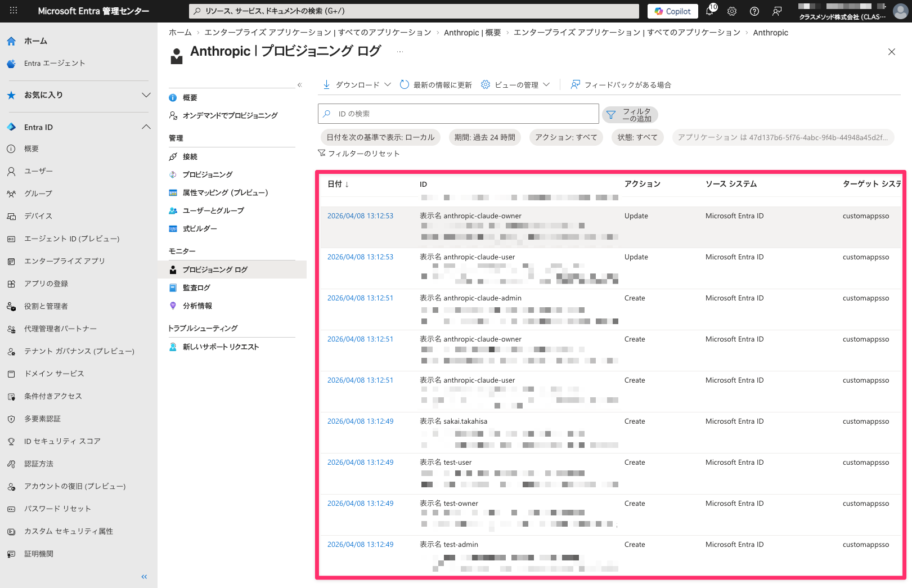Expand the お気に入り section
This screenshot has width=912, height=588.
[x=79, y=95]
